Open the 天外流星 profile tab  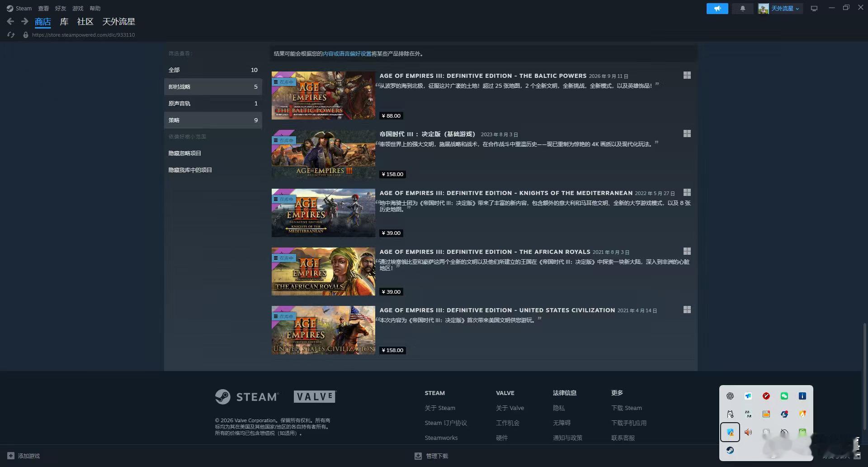tap(118, 22)
